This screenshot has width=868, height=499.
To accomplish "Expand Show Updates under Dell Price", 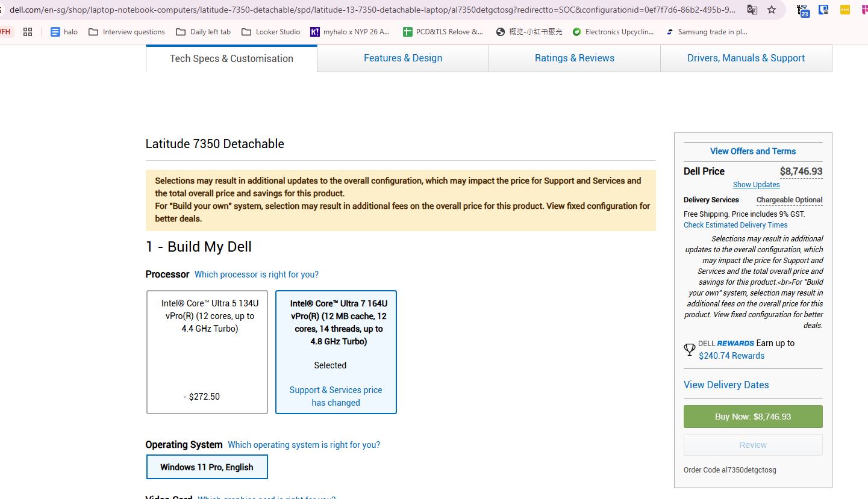I will click(756, 185).
